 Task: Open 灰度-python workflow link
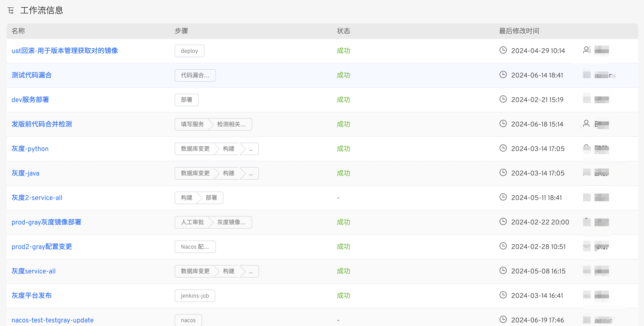pyautogui.click(x=30, y=149)
